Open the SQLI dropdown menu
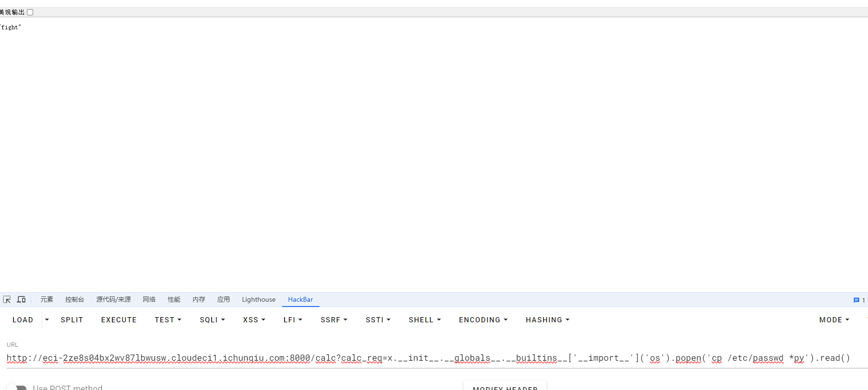 point(212,320)
